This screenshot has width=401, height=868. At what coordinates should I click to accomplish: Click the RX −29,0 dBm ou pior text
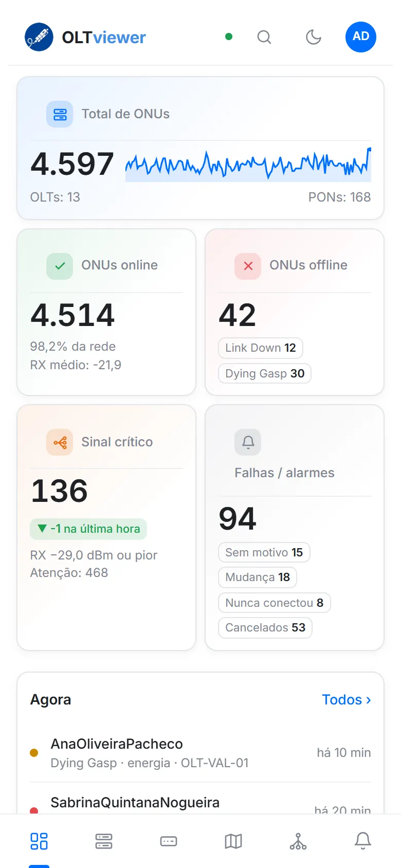pyautogui.click(x=94, y=555)
